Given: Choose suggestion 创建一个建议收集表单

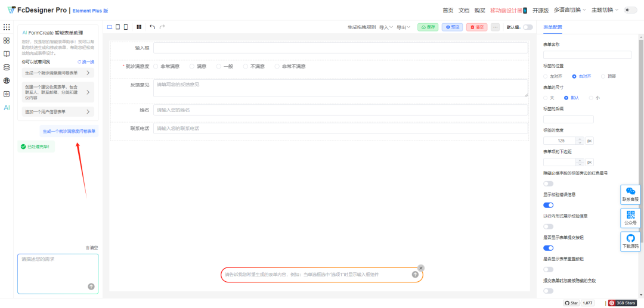Looking at the screenshot, I should [58, 92].
